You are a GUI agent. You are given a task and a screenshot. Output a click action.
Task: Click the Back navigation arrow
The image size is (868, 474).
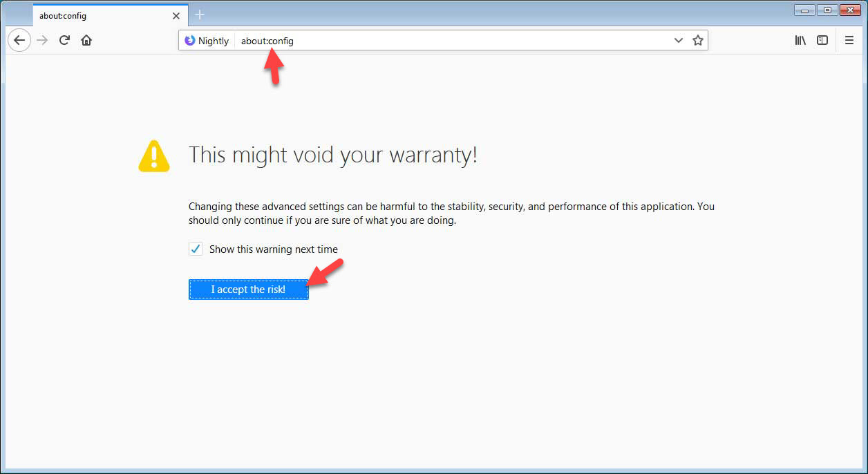(x=19, y=41)
